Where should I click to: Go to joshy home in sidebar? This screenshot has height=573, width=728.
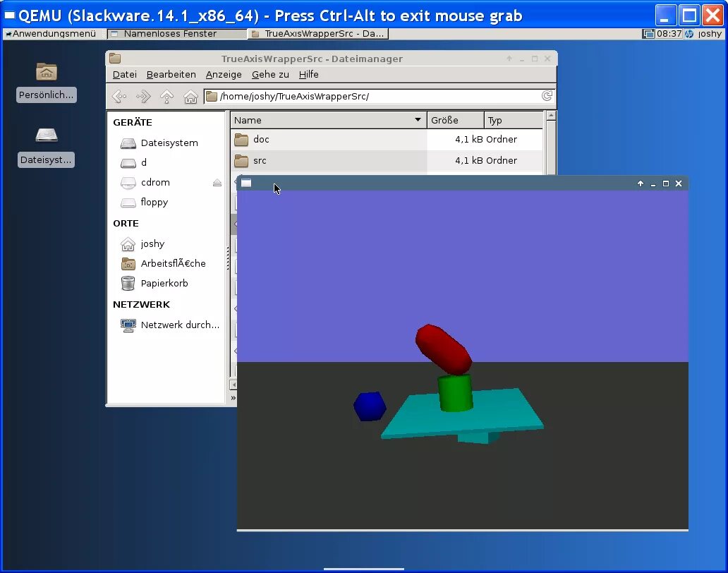coord(152,243)
